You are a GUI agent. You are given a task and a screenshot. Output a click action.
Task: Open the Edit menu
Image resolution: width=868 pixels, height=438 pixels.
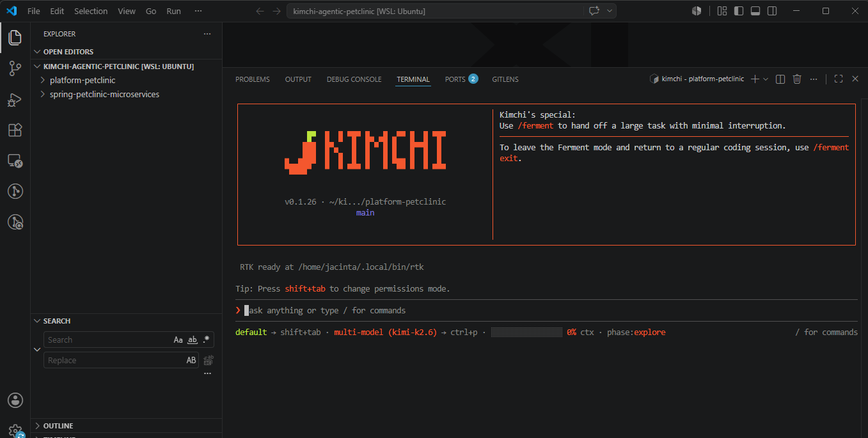tap(57, 11)
